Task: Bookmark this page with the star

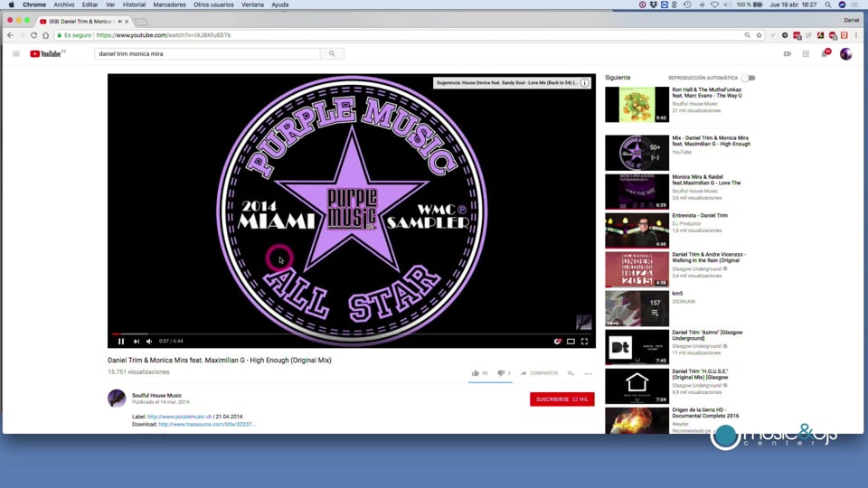Action: click(x=759, y=35)
